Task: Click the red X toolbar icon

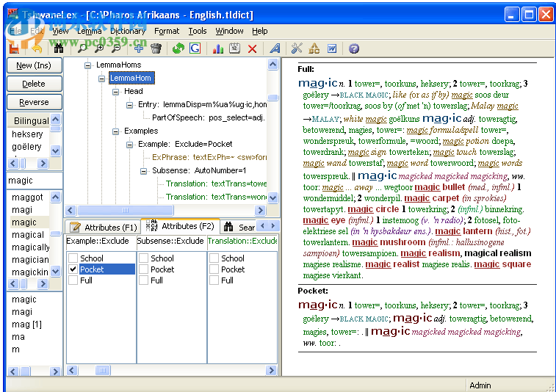Action: 253,48
